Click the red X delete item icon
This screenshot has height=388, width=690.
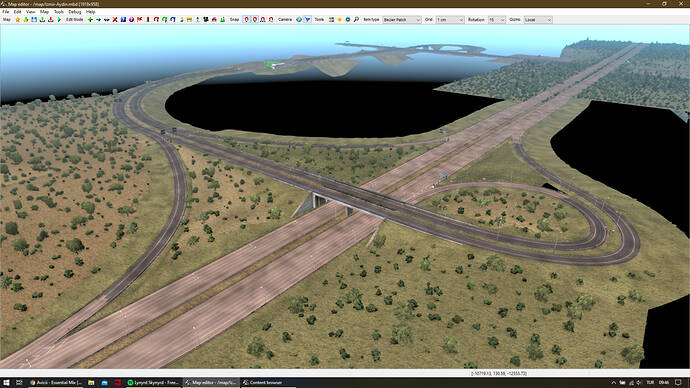point(115,20)
